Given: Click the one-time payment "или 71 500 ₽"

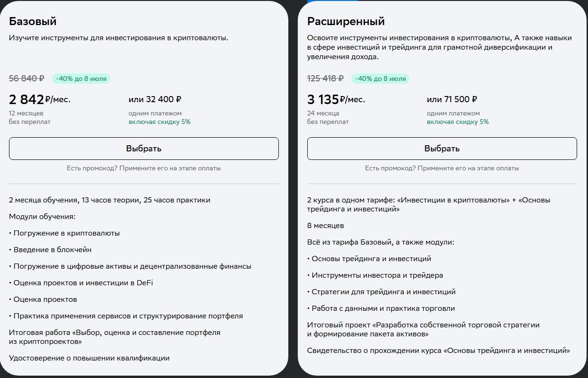Looking at the screenshot, I should coord(452,99).
